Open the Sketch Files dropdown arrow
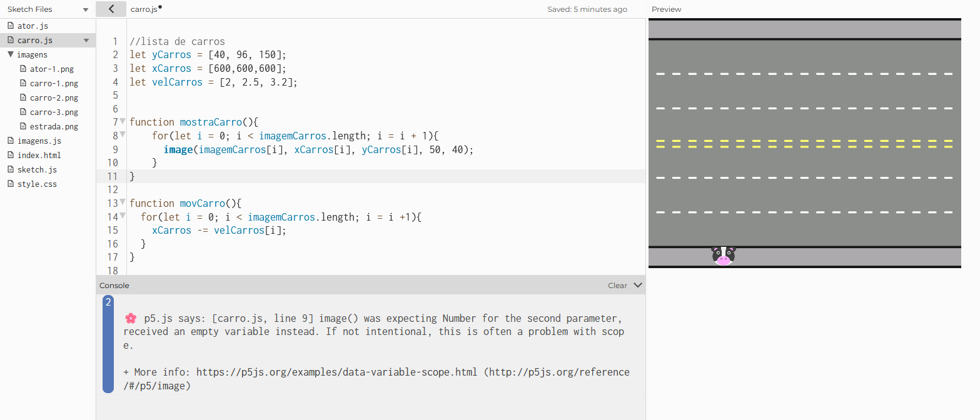 point(86,10)
